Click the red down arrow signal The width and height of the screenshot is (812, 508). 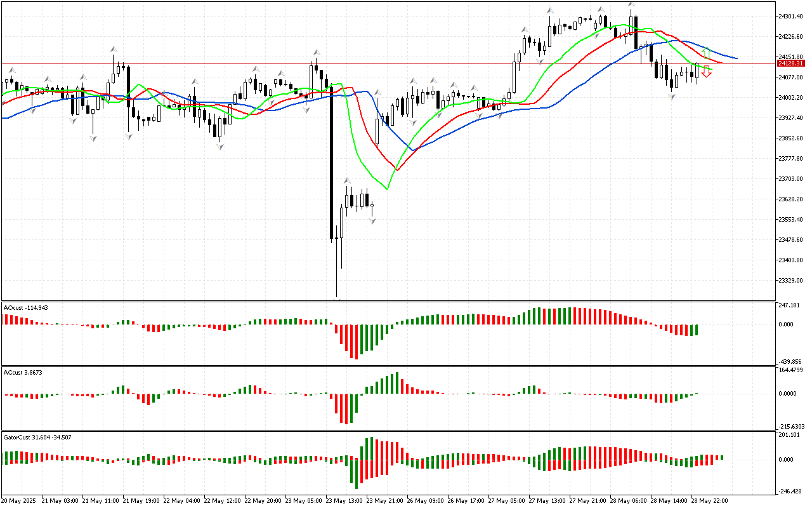[x=706, y=72]
